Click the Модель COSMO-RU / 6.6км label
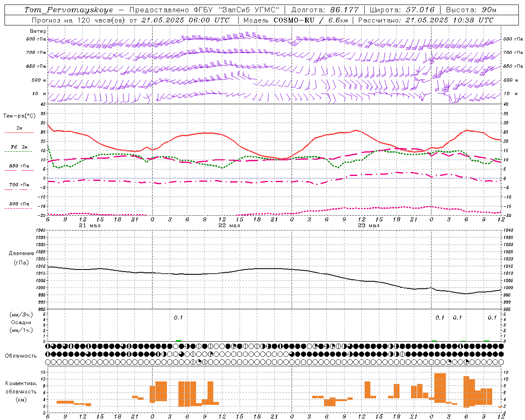Image resolution: width=525 pixels, height=420 pixels. tap(296, 20)
